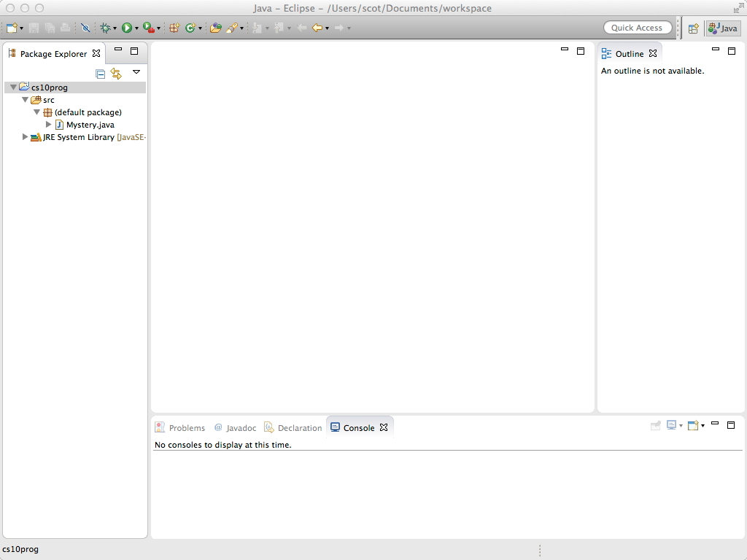Open the Open Console dropdown arrow
This screenshot has height=560, width=747.
click(x=703, y=426)
